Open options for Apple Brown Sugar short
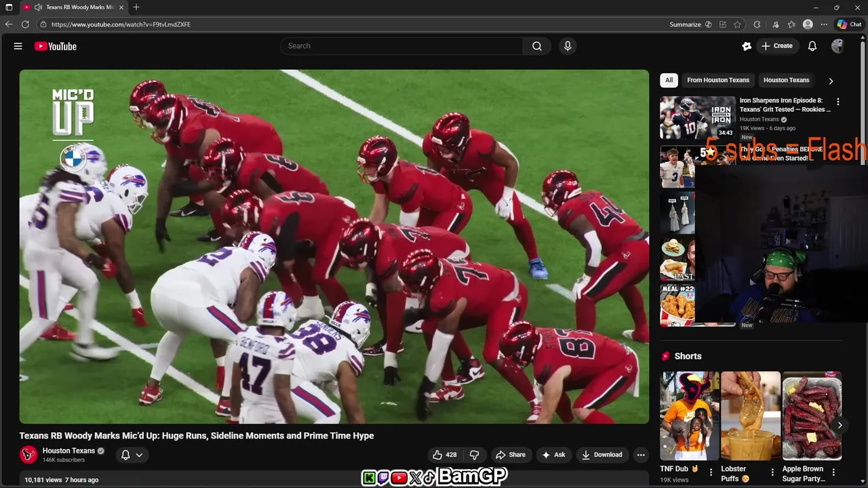868x488 pixels. click(x=833, y=472)
